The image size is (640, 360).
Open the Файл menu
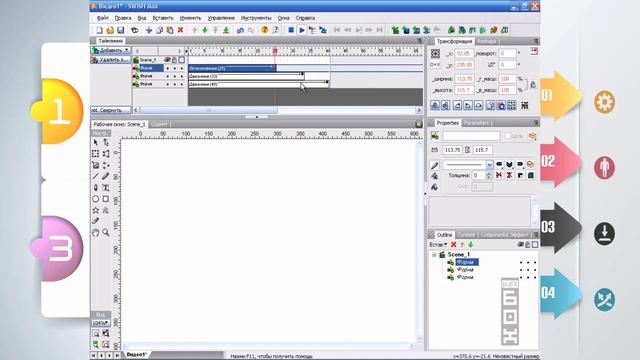pos(103,18)
